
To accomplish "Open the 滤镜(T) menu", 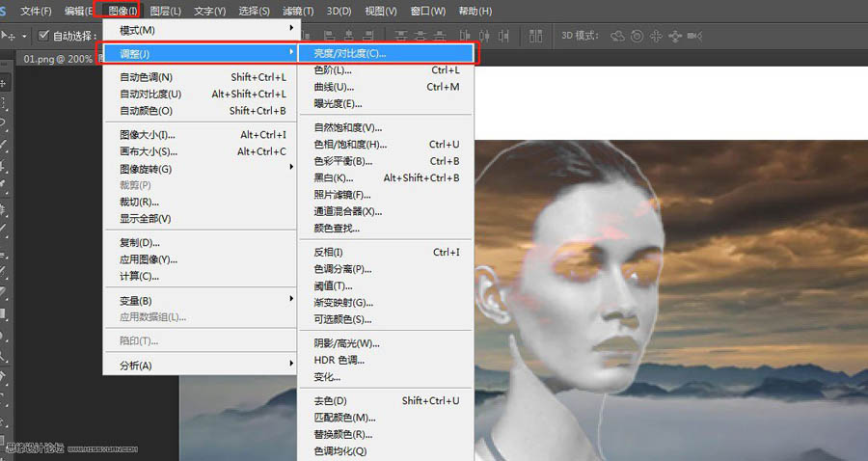I will pyautogui.click(x=298, y=11).
